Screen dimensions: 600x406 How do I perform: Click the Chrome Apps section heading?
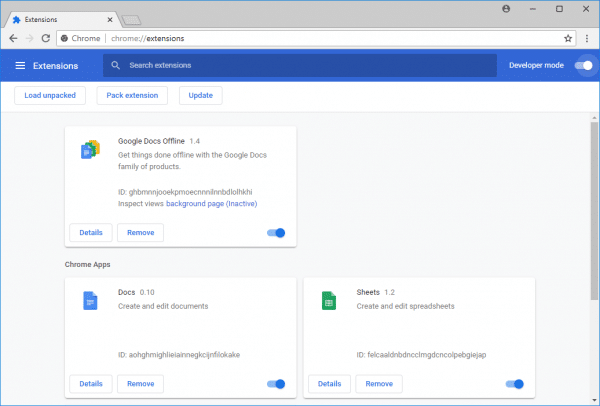(88, 264)
